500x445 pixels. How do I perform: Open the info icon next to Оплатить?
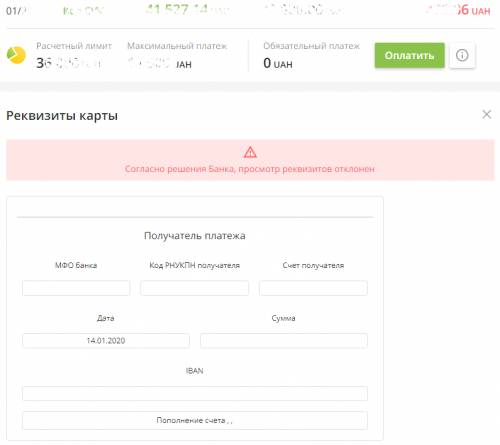[x=462, y=55]
